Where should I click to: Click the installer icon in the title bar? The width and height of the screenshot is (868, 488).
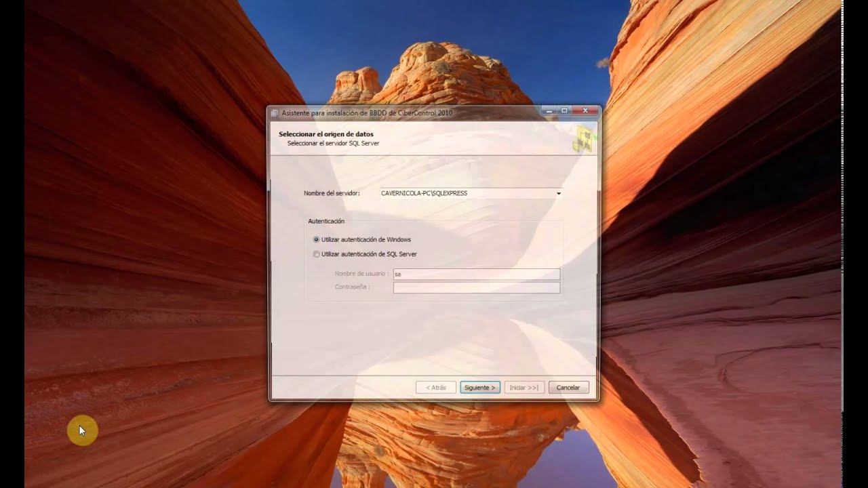275,113
